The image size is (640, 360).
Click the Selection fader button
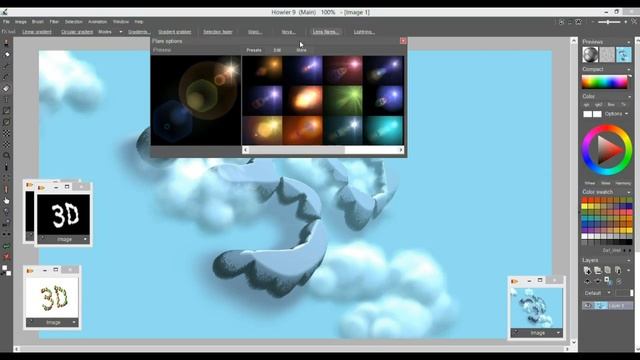[x=218, y=32]
